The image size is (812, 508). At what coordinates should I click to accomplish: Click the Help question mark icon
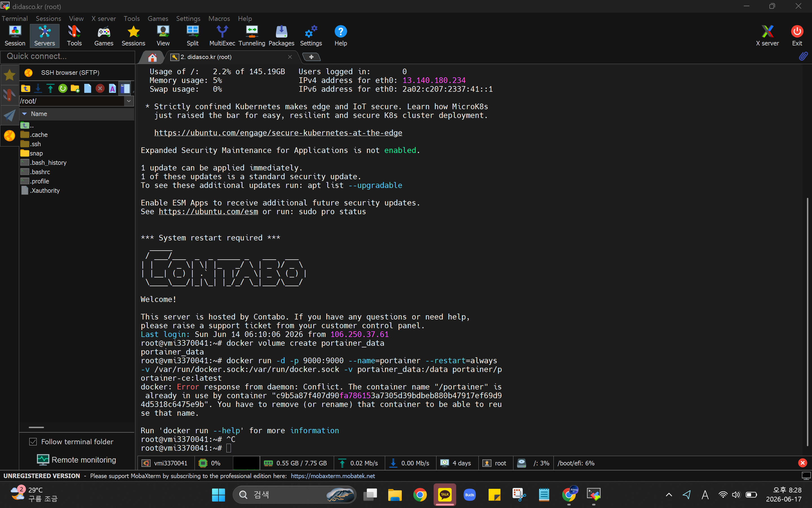[x=341, y=36]
